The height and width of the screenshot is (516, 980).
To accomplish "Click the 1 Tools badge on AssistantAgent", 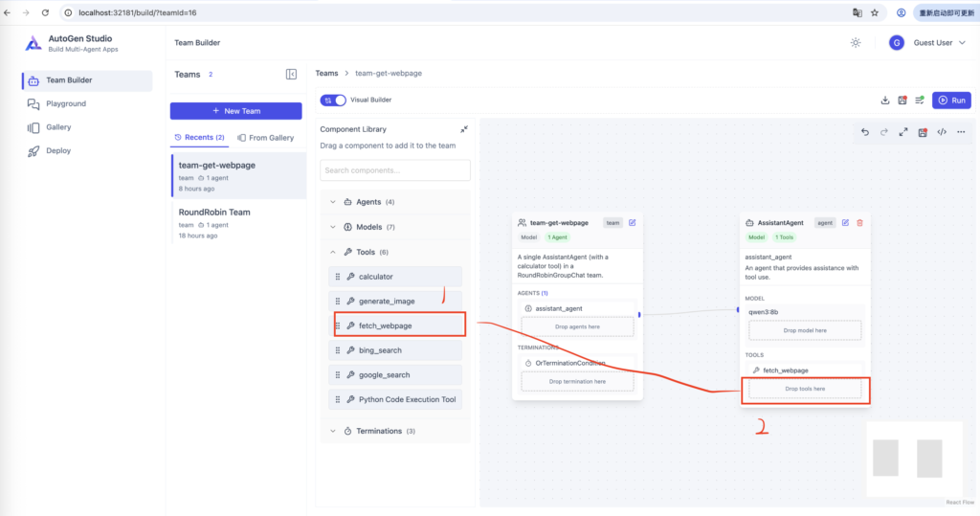I will [785, 237].
